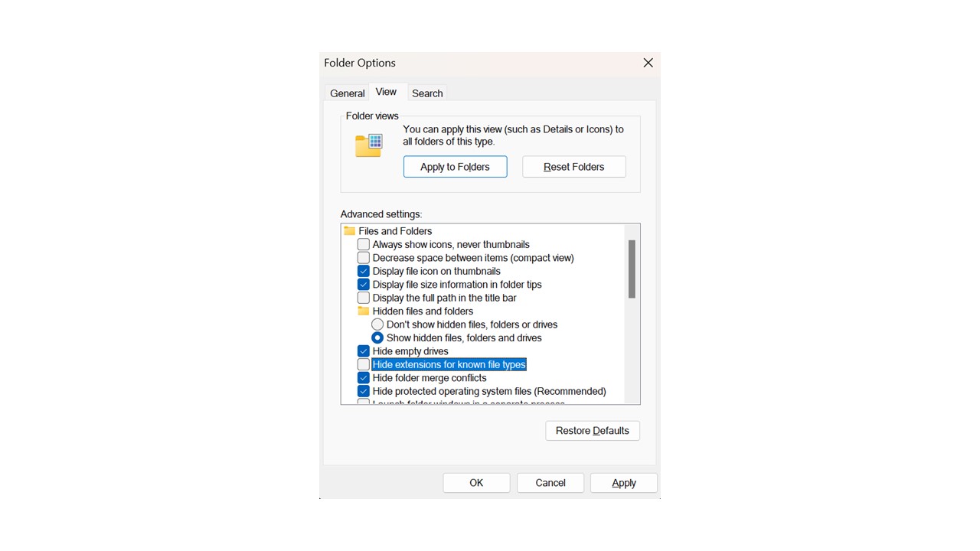Viewport: 980px width, 551px height.
Task: Uncheck Display file icon on thumbnails
Action: 364,271
